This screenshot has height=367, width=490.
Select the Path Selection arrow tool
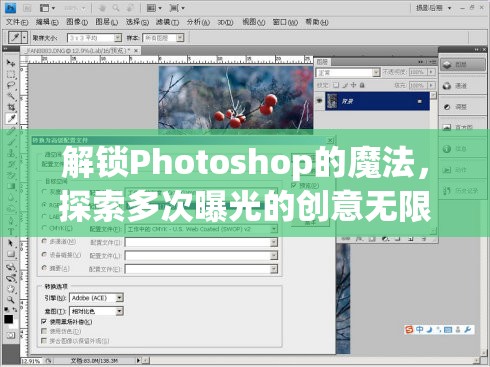pyautogui.click(x=11, y=243)
